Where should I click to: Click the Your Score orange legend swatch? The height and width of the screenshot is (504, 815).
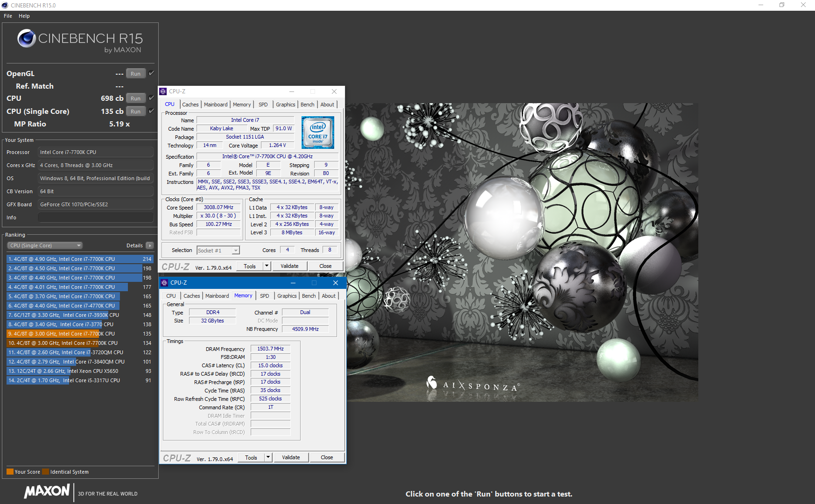(10, 471)
